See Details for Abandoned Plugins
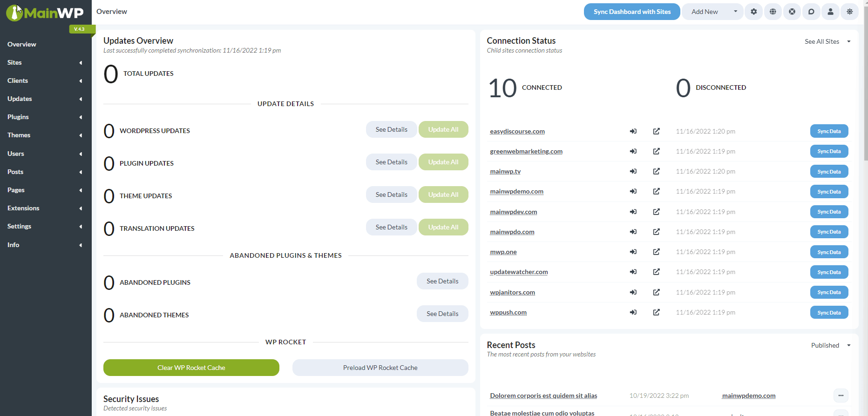The width and height of the screenshot is (868, 416). [442, 281]
